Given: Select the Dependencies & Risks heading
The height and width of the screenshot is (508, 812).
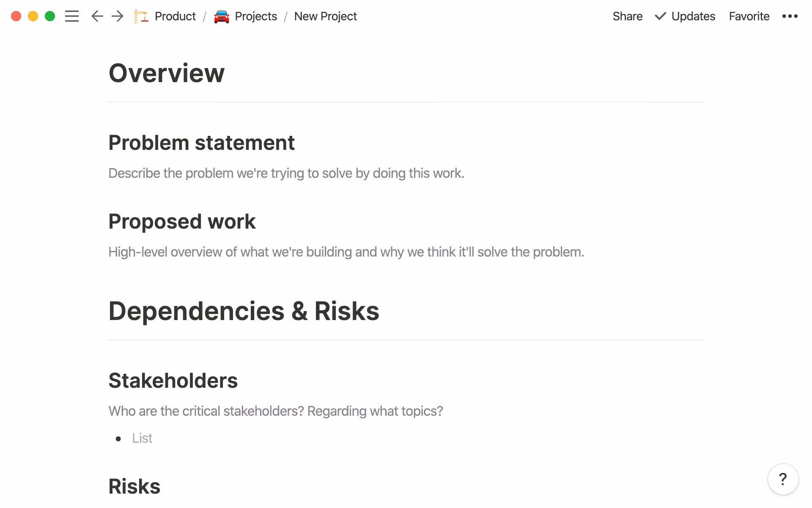Looking at the screenshot, I should pyautogui.click(x=244, y=311).
